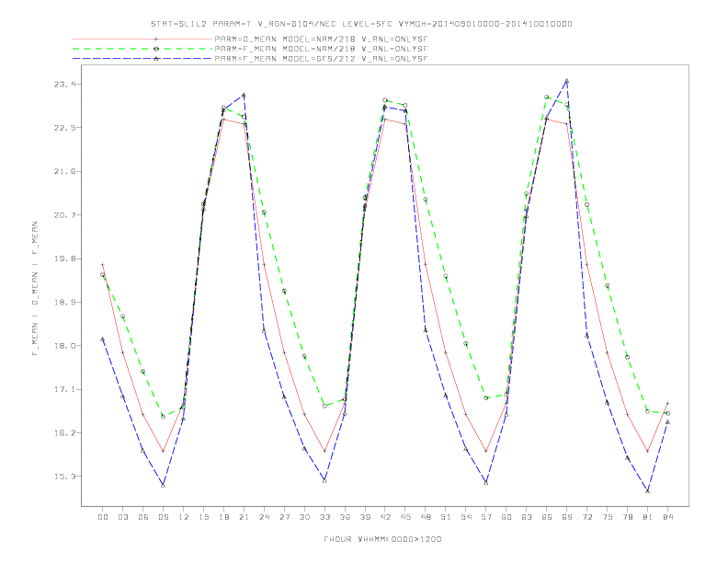This screenshot has width=728, height=563.
Task: Click blue triangle minimum marker at hour 09
Action: coord(164,485)
